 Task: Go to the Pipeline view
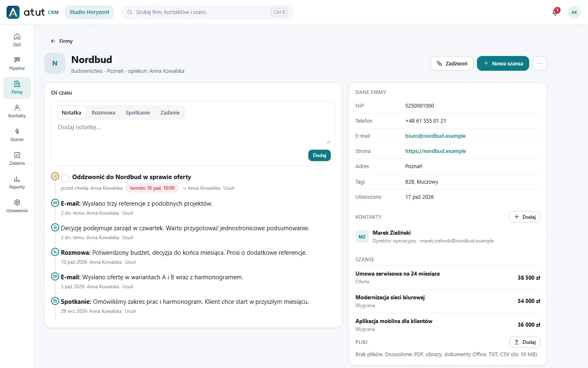click(17, 64)
